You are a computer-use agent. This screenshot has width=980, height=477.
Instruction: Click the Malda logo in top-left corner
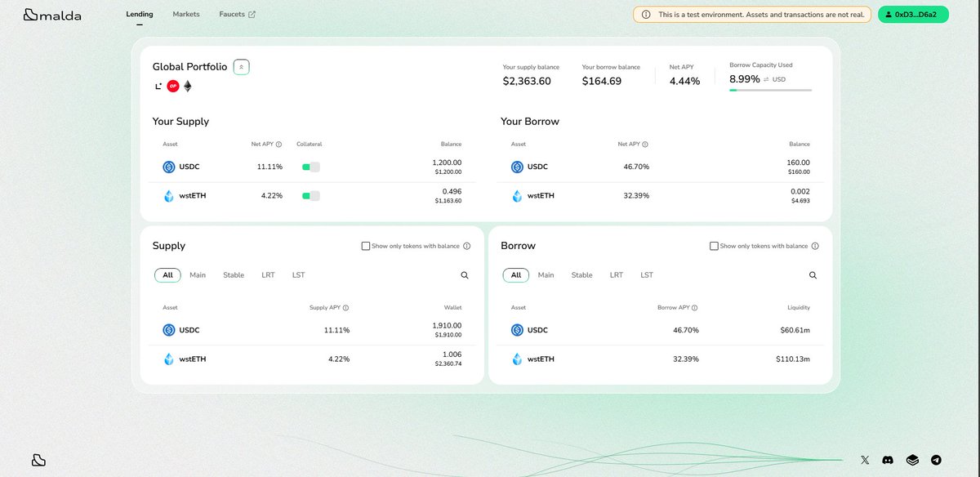(51, 14)
